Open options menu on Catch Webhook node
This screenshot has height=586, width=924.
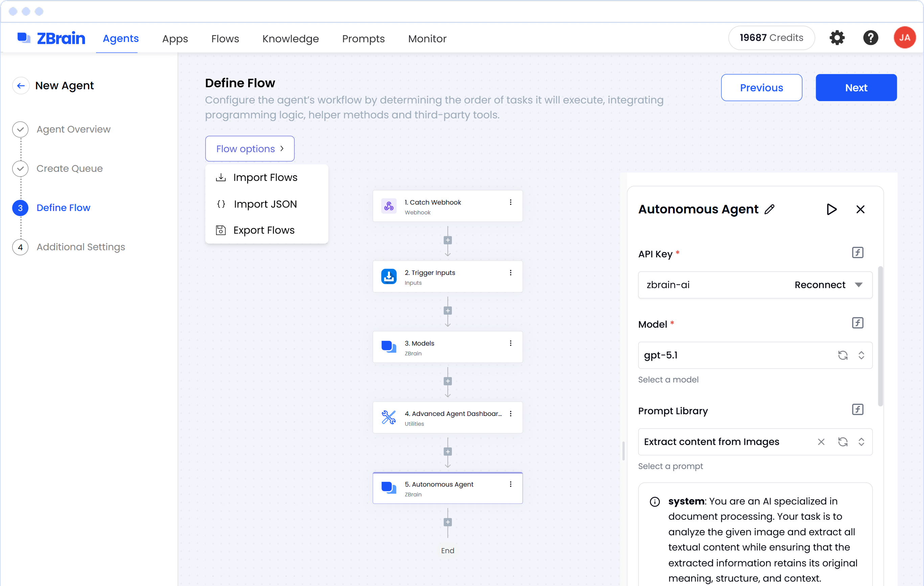[510, 202]
